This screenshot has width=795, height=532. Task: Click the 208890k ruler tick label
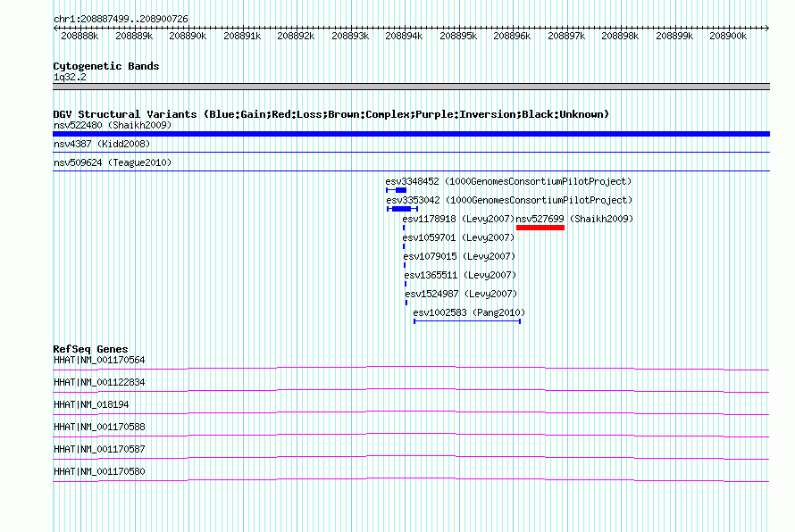point(188,36)
